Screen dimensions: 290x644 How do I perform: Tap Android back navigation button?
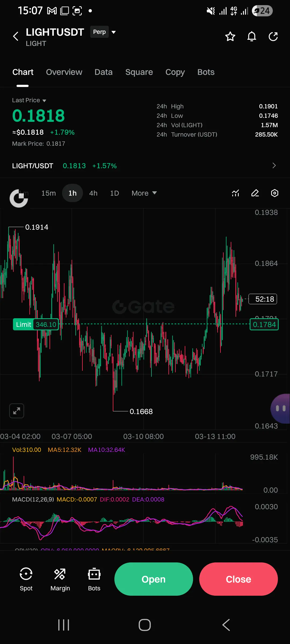coord(226,625)
